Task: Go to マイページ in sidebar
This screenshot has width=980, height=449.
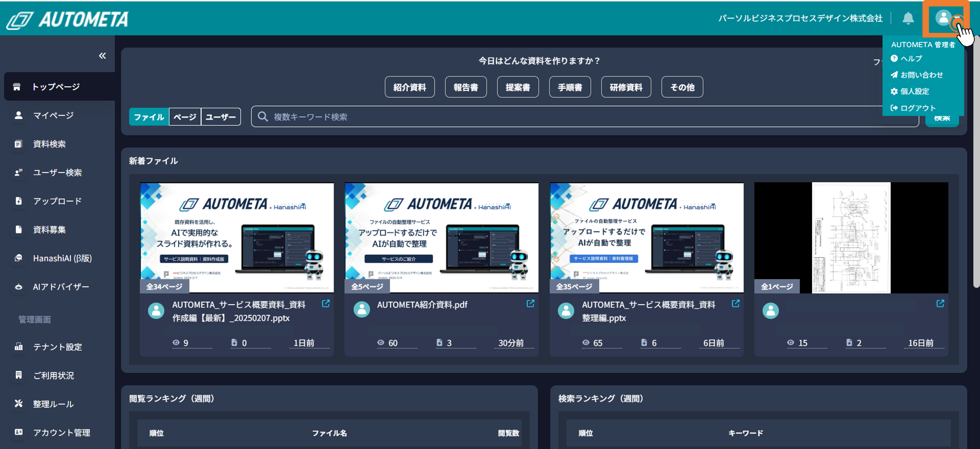Action: [x=53, y=115]
